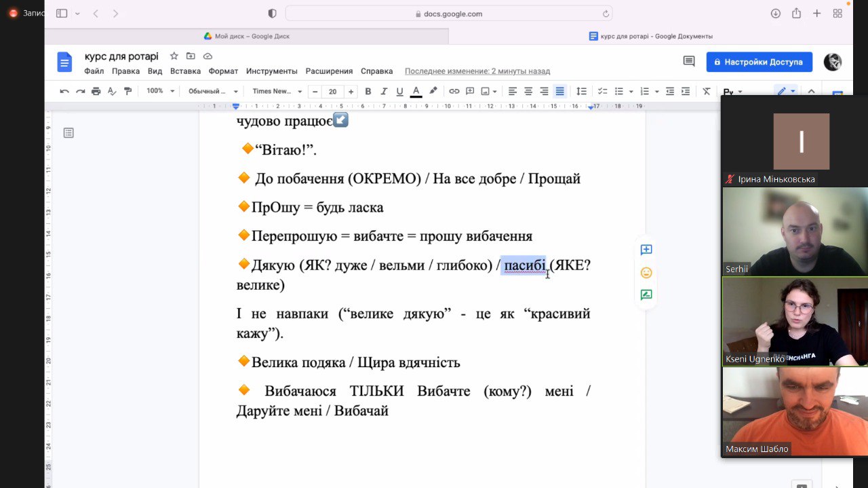868x488 pixels.
Task: Open the Times New font dropdown
Action: (276, 92)
